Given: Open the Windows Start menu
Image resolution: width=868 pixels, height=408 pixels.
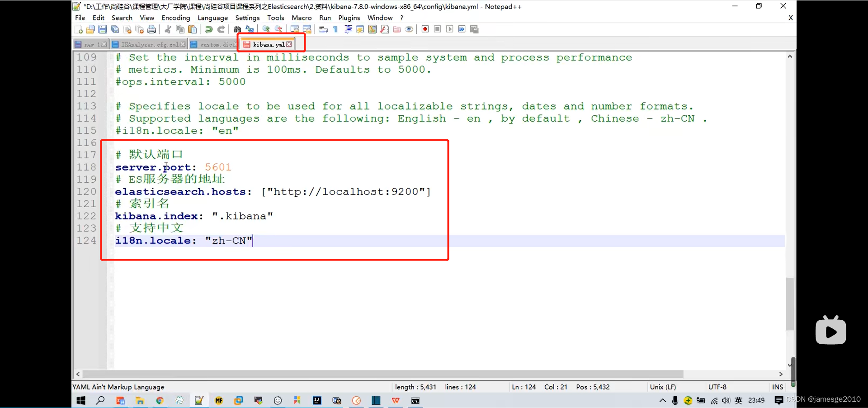Looking at the screenshot, I should click(x=81, y=400).
